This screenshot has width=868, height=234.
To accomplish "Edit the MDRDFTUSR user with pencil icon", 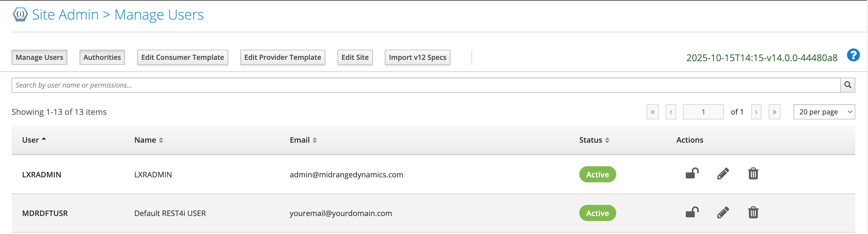I will click(x=723, y=212).
